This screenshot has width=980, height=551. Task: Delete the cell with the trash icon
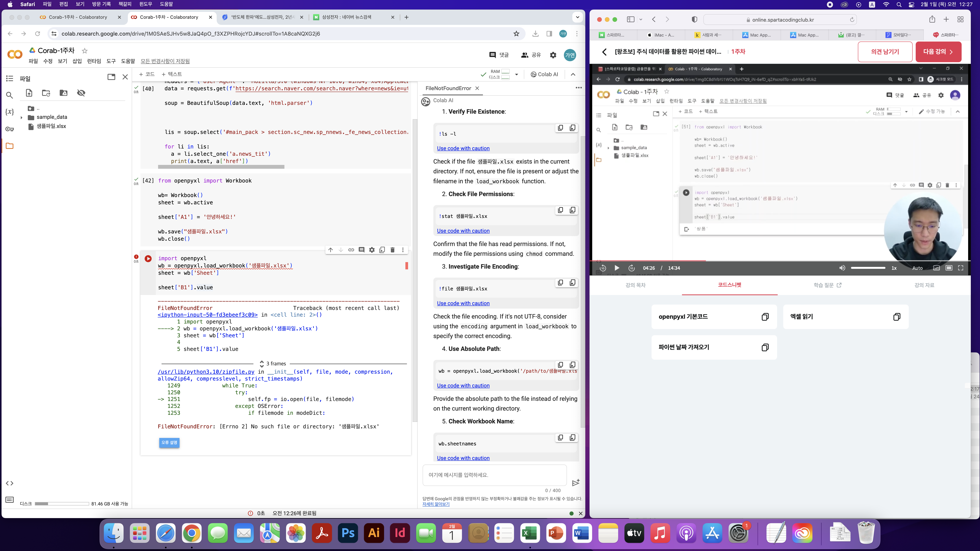point(393,250)
